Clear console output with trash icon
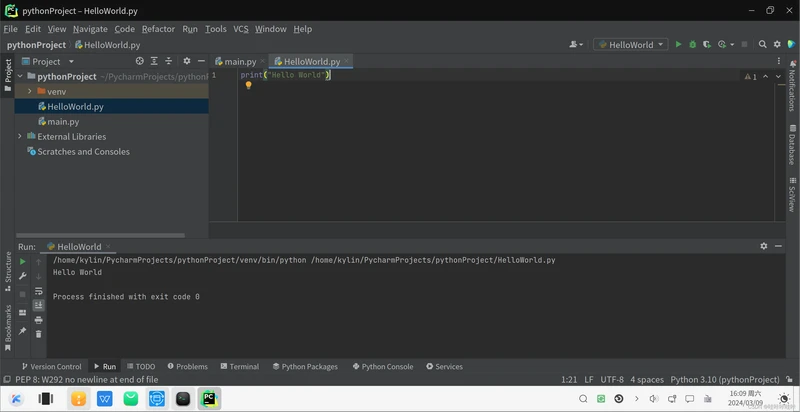The width and height of the screenshot is (800, 412). [x=39, y=334]
